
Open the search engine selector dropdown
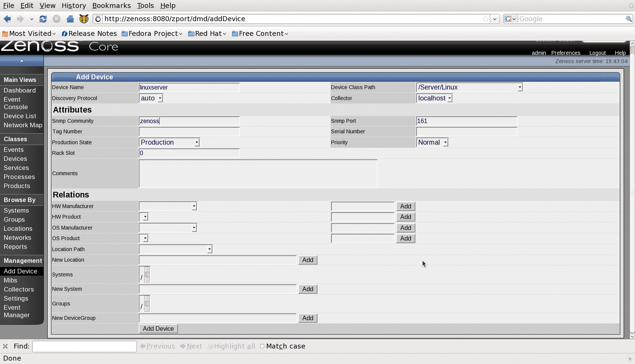510,19
